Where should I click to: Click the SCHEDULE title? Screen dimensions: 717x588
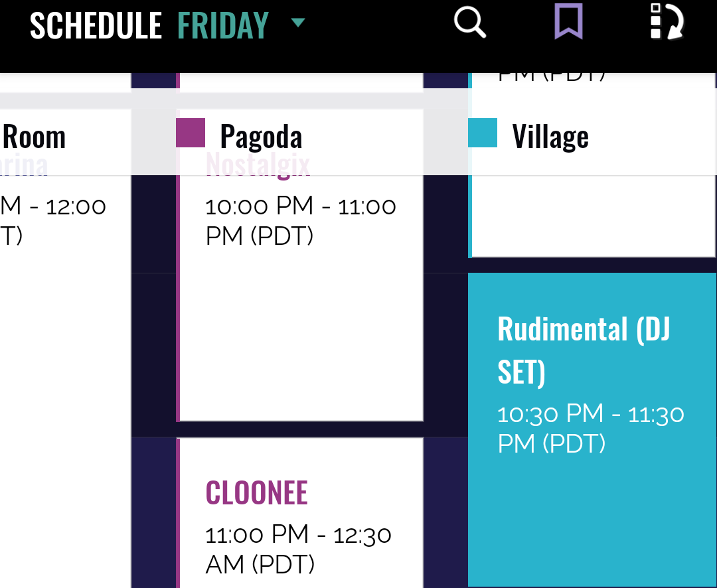[96, 25]
